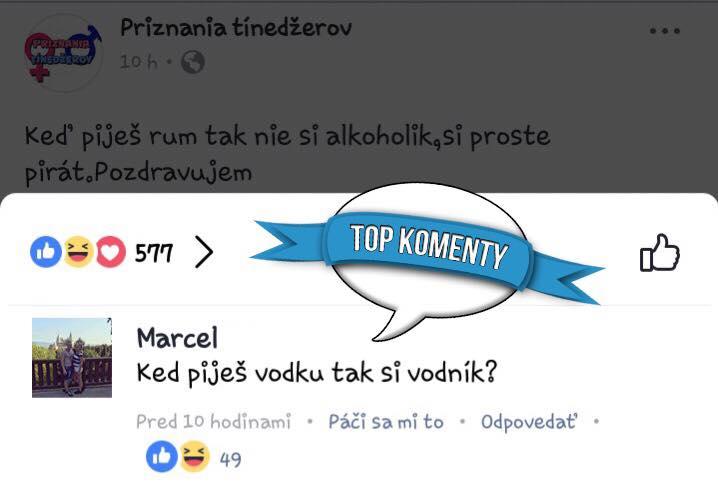This screenshot has height=491, width=718.
Task: Click the like reaction under Marcel's comment
Action: (162, 457)
